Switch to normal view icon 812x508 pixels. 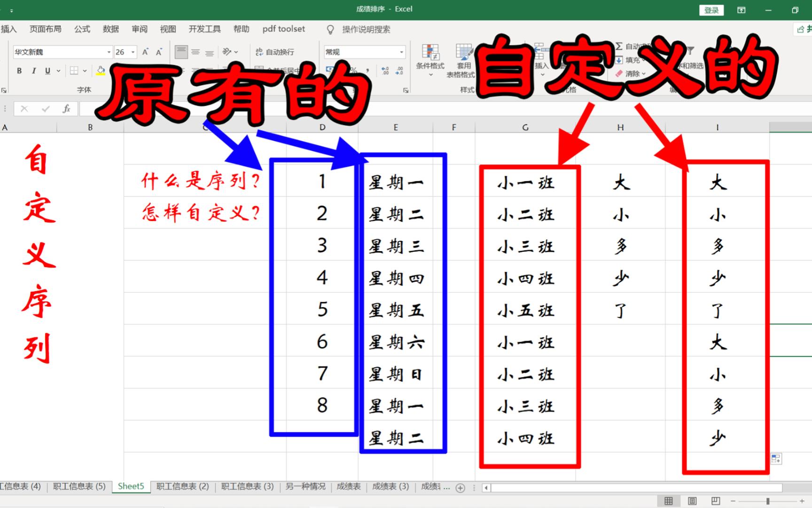[668, 501]
